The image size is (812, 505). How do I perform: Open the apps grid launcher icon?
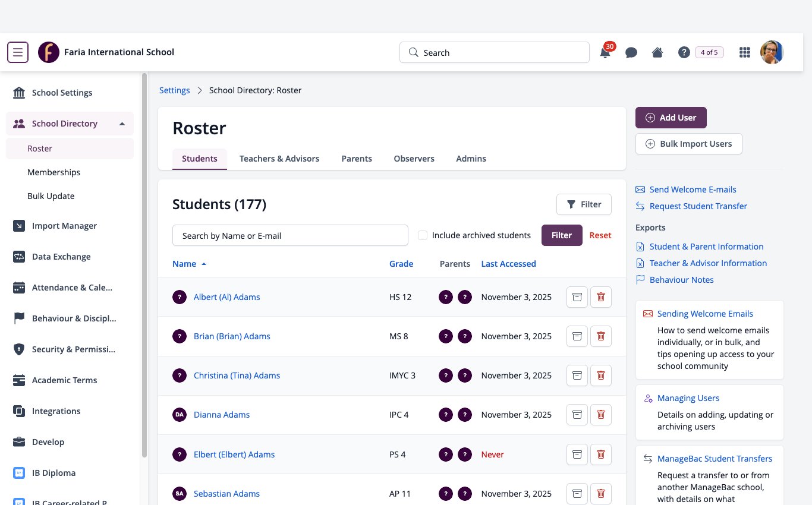744,53
